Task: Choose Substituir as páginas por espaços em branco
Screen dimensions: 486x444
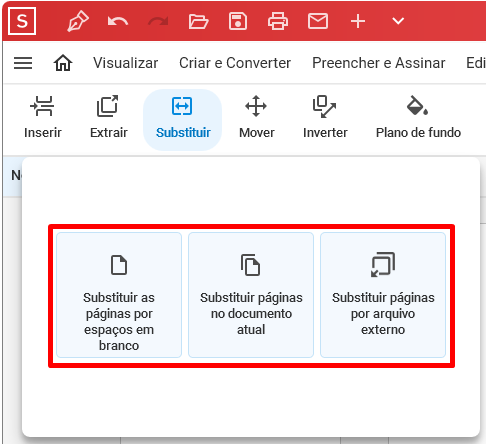Action: (x=119, y=295)
